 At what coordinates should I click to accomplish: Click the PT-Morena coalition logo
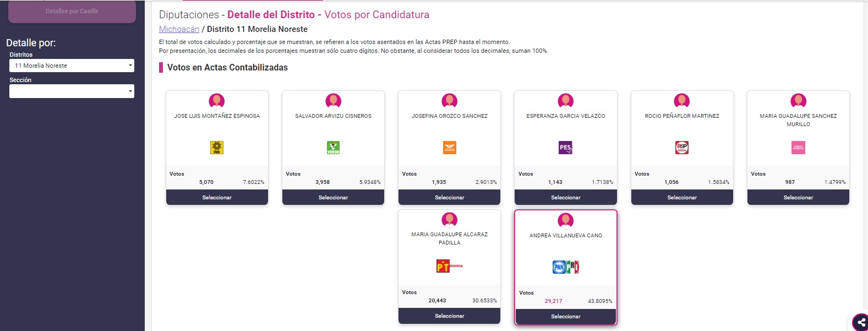click(450, 266)
